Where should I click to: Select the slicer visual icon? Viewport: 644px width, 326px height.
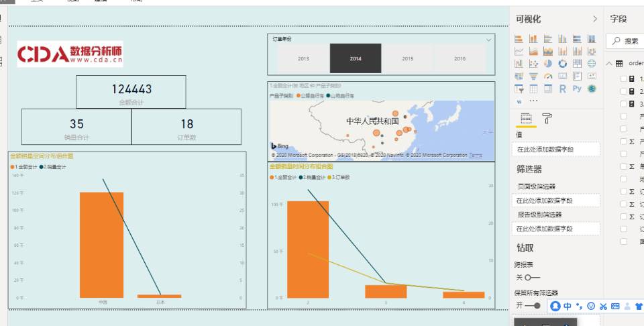click(x=519, y=89)
